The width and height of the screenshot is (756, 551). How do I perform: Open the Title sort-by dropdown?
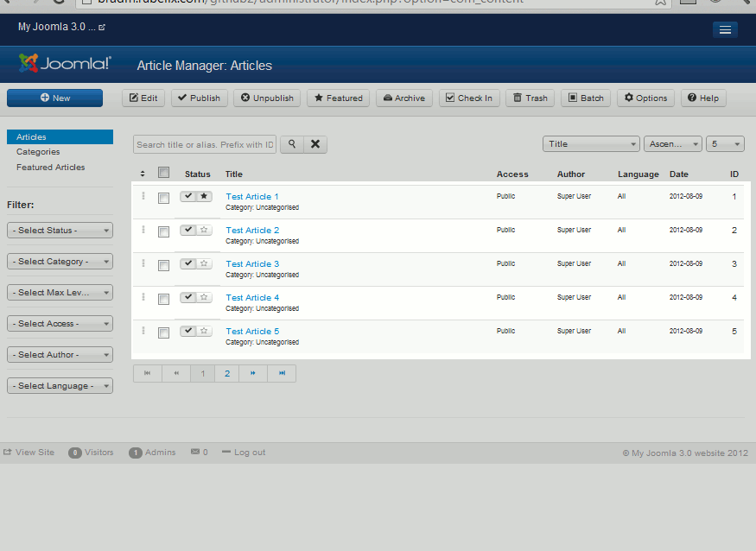591,144
